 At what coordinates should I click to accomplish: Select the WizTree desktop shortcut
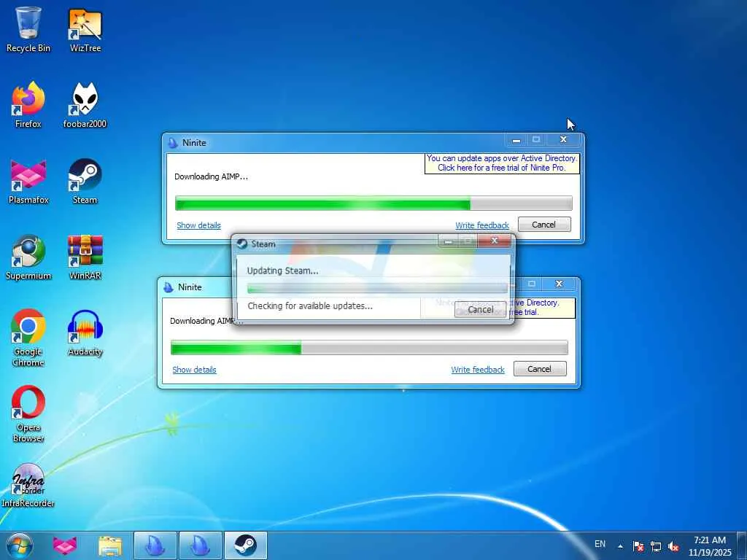(85, 29)
